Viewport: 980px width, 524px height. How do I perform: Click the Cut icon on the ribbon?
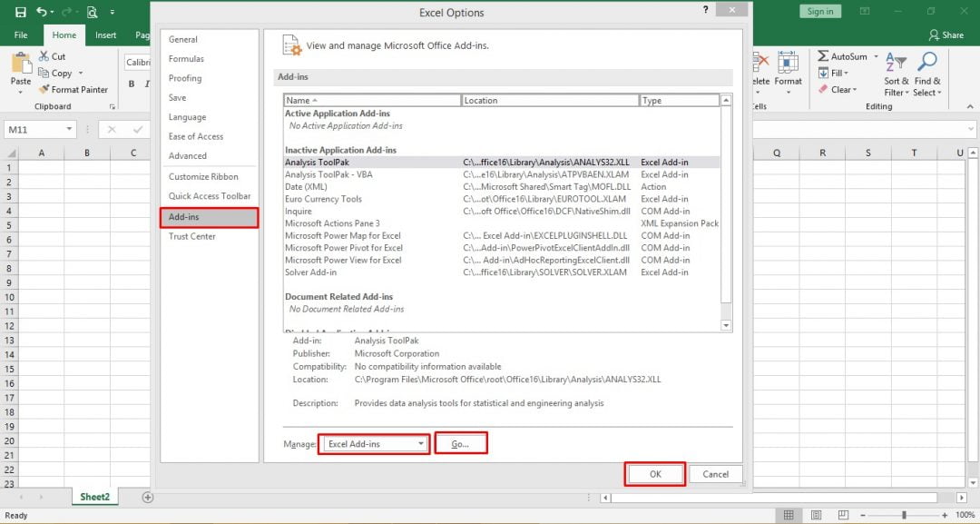tap(45, 55)
